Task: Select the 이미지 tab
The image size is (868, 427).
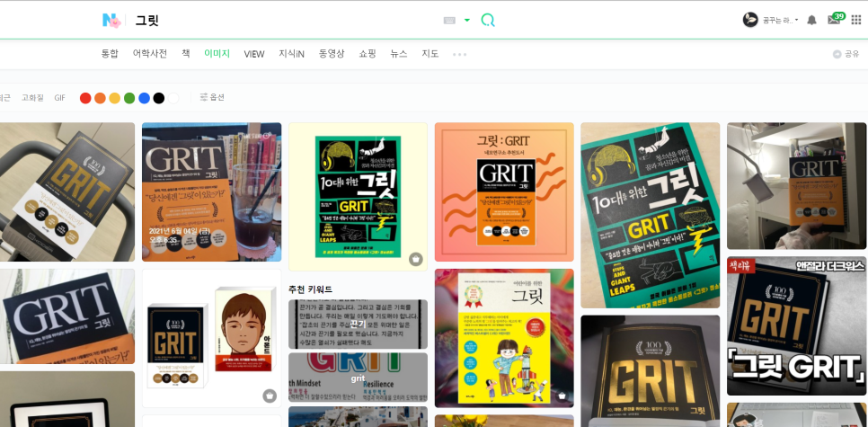Action: 217,54
